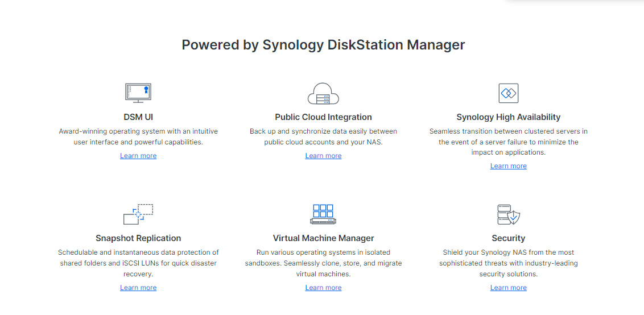The height and width of the screenshot is (315, 644).
Task: Click the Award-winning operating system description
Action: click(x=138, y=137)
